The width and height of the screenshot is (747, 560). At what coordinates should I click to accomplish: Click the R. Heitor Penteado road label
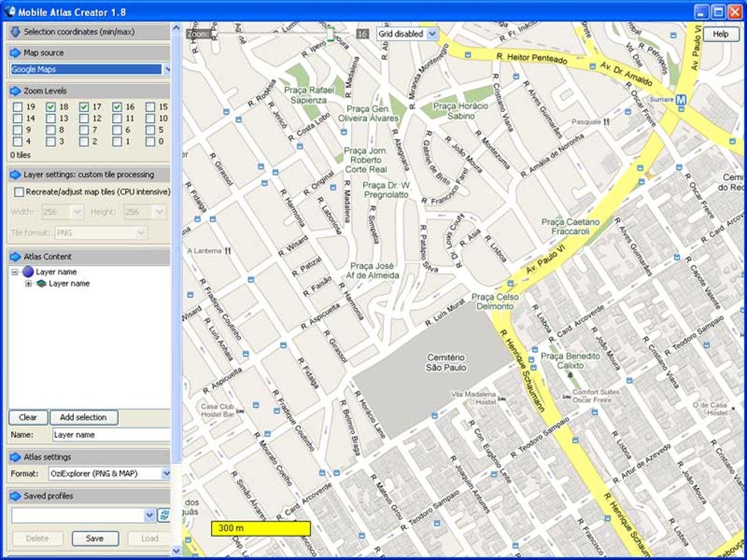[532, 59]
